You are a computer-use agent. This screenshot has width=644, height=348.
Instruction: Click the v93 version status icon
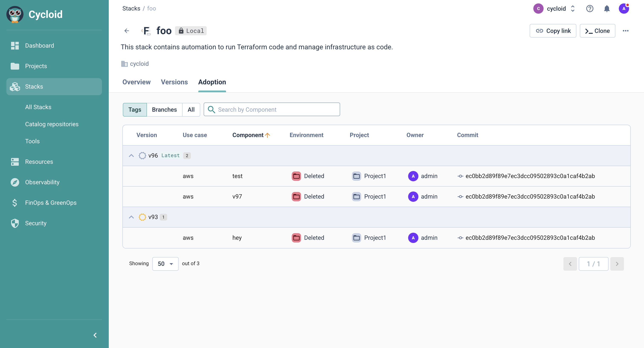click(x=142, y=217)
